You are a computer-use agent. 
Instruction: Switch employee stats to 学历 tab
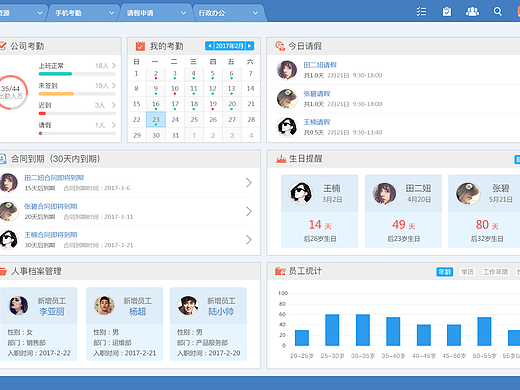click(x=467, y=272)
